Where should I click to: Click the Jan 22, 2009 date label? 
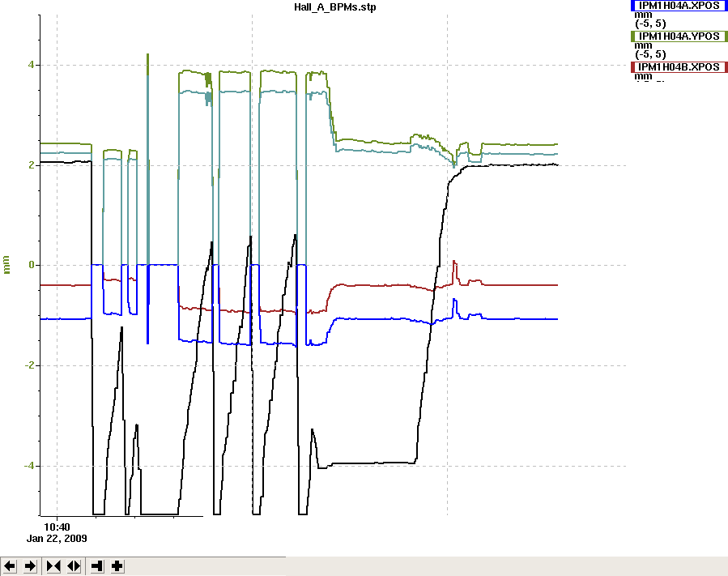57,539
